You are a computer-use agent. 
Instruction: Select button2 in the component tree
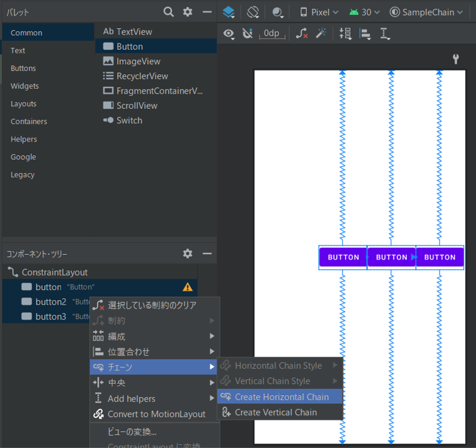coord(46,301)
